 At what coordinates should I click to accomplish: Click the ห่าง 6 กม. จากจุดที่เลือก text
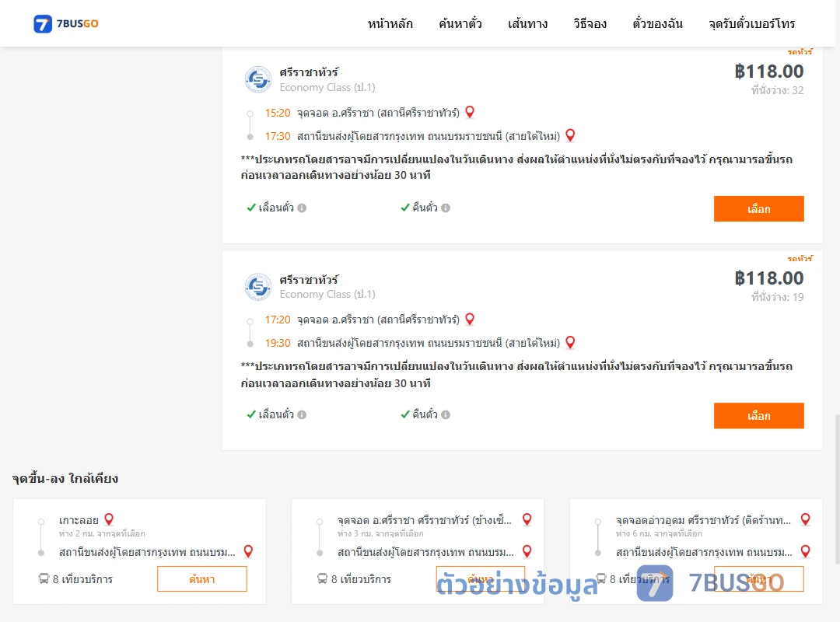659,533
